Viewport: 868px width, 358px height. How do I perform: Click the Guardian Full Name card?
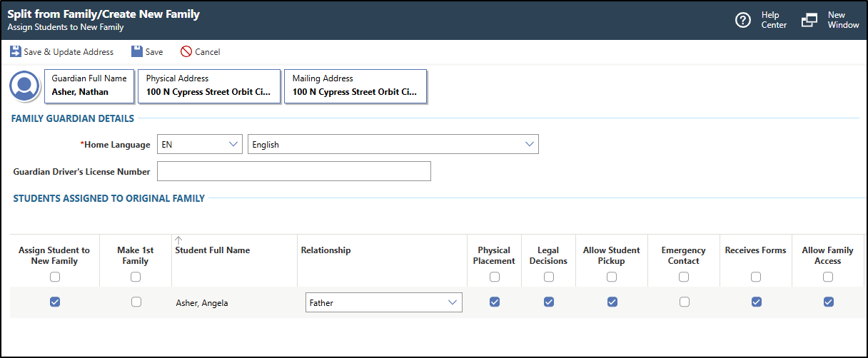coord(89,86)
